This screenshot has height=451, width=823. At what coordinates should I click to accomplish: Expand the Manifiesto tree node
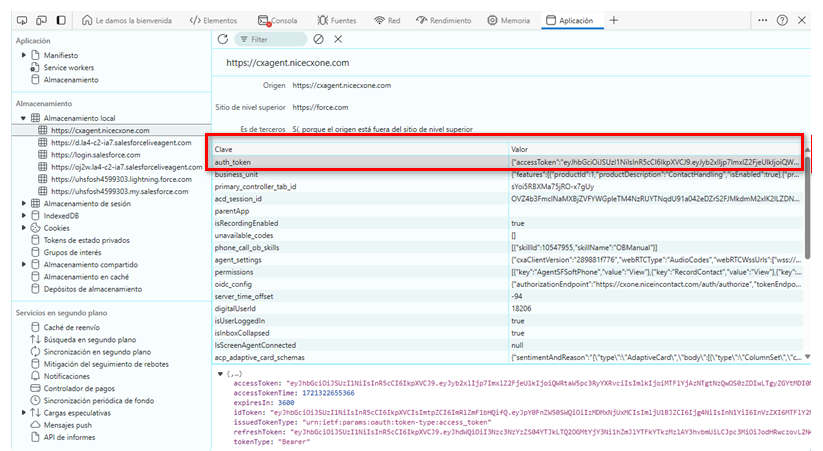pyautogui.click(x=24, y=55)
